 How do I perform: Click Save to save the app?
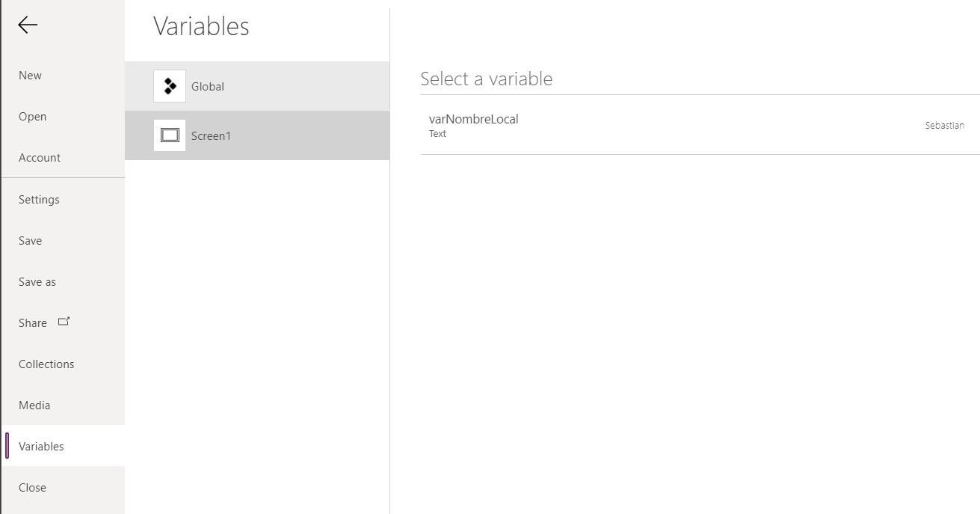pyautogui.click(x=30, y=240)
